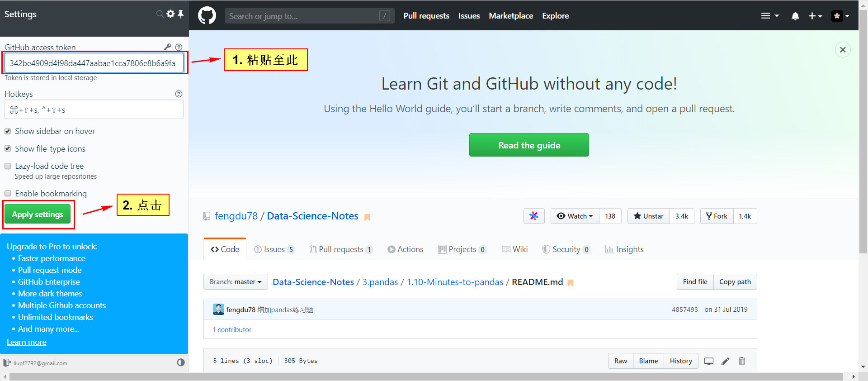The width and height of the screenshot is (868, 381).
Task: Dismiss the Learn Git banner
Action: coord(843,50)
